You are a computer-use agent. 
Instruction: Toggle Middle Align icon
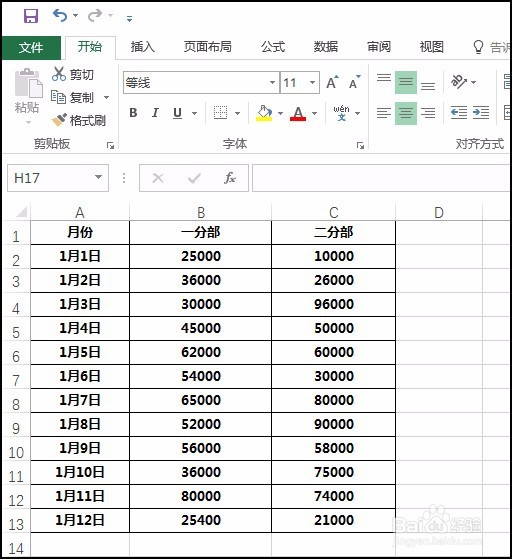(406, 82)
